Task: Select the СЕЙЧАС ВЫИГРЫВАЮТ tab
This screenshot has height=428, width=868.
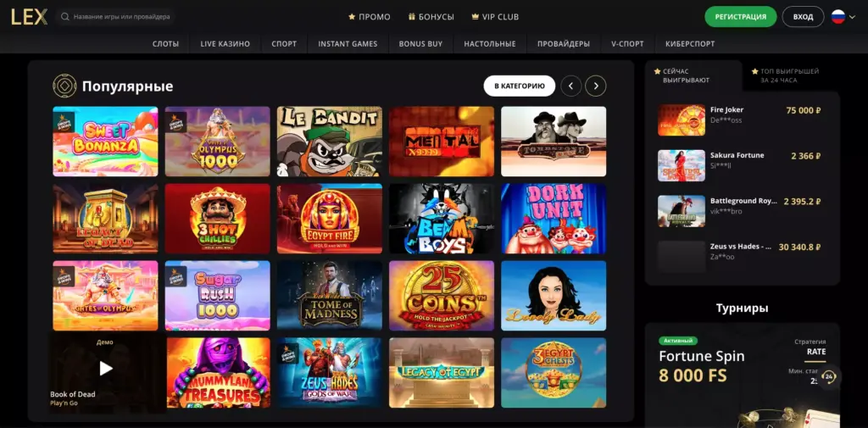Action: [686, 75]
